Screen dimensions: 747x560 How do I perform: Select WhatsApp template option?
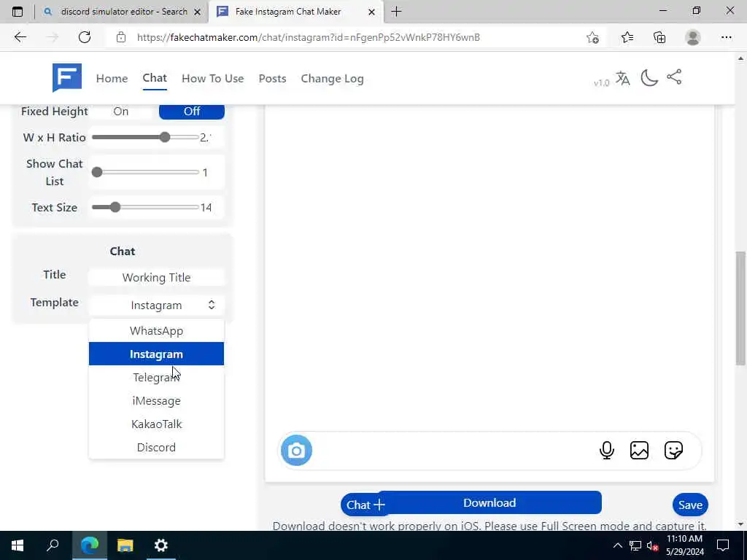click(156, 331)
